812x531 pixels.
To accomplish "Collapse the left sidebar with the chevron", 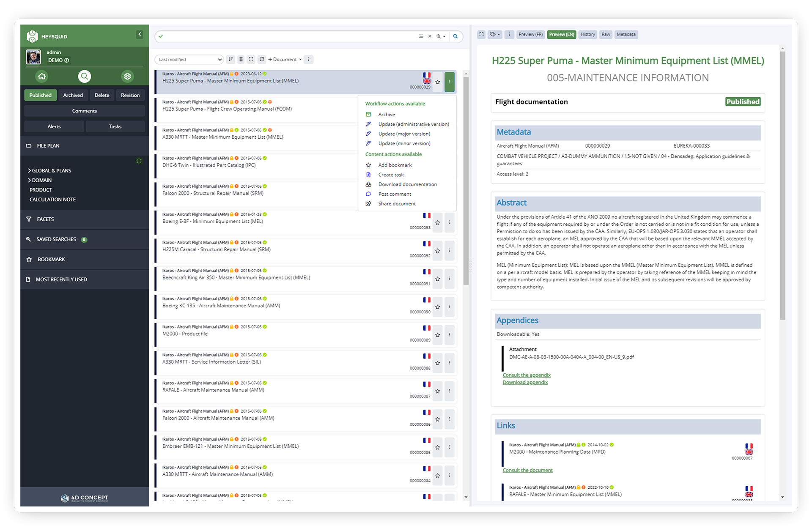I will coord(140,35).
